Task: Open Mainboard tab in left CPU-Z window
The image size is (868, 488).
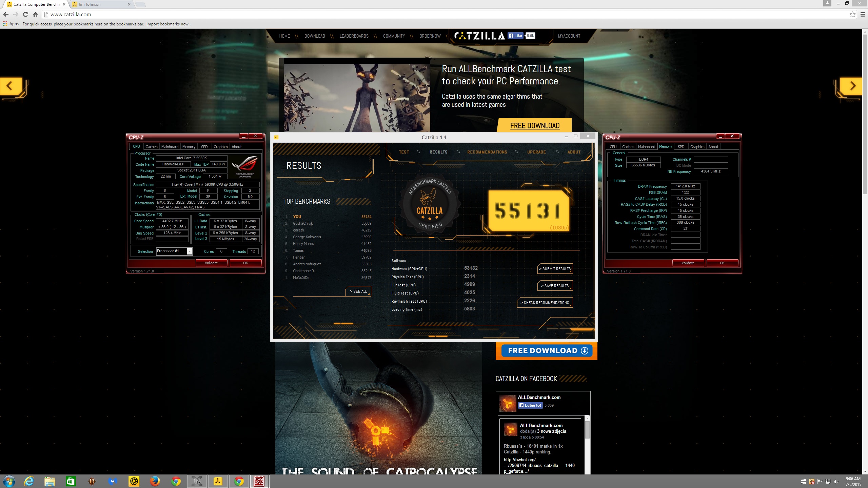Action: pyautogui.click(x=170, y=147)
